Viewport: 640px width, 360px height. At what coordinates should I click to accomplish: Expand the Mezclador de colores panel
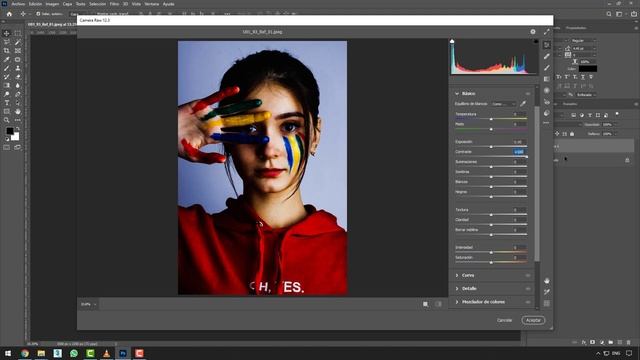coord(457,302)
